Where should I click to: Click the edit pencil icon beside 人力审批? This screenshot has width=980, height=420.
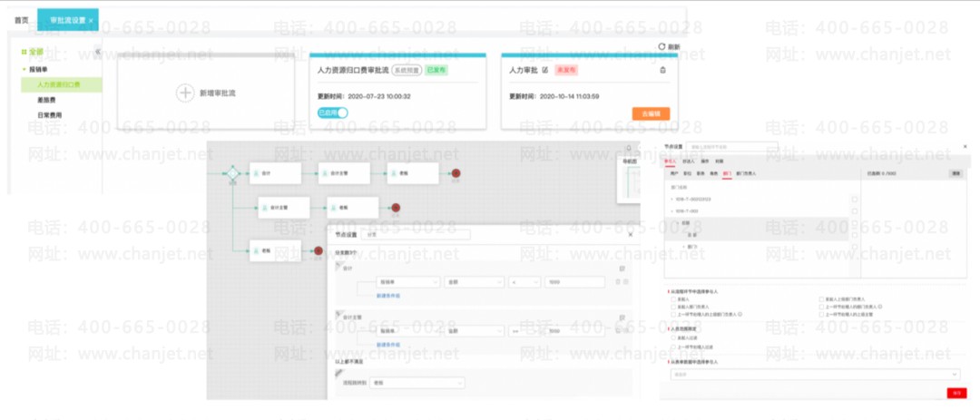pos(545,70)
